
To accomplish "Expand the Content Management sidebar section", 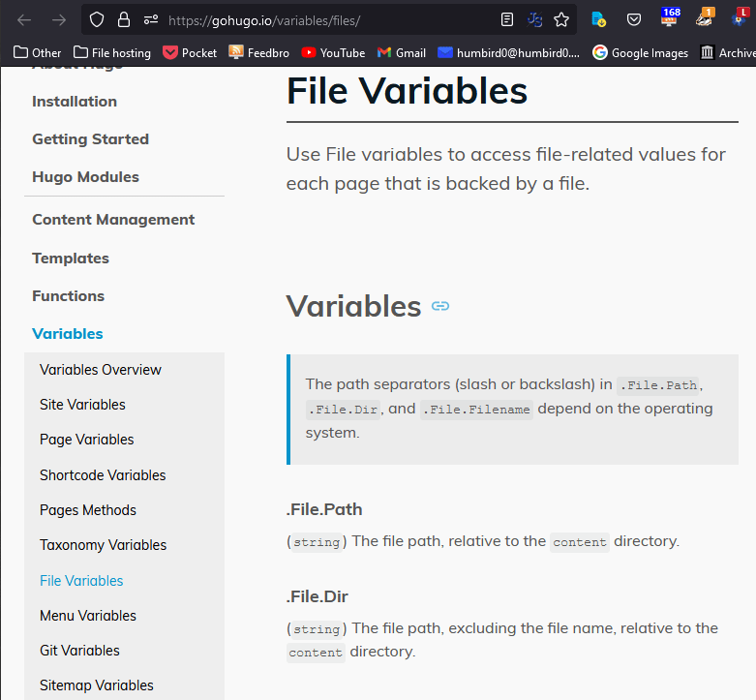I will pos(113,220).
